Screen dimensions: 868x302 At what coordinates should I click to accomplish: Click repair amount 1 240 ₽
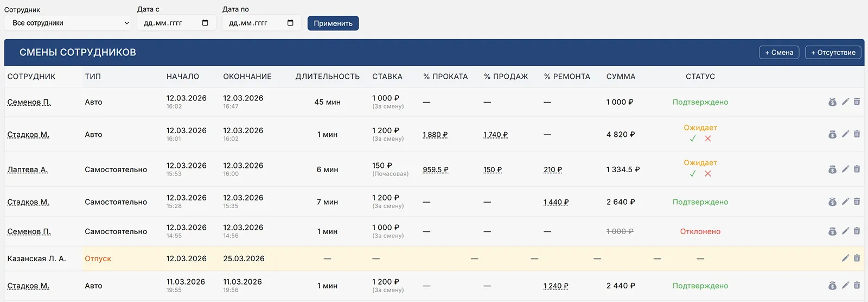(556, 286)
